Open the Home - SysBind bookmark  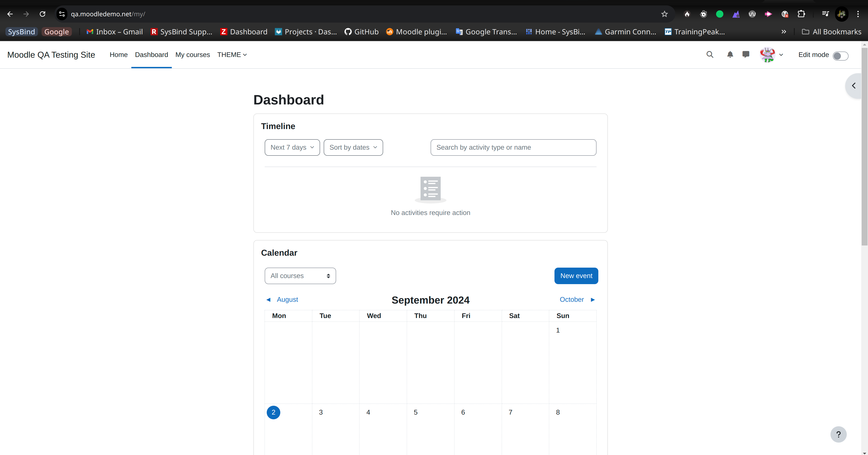pyautogui.click(x=556, y=32)
